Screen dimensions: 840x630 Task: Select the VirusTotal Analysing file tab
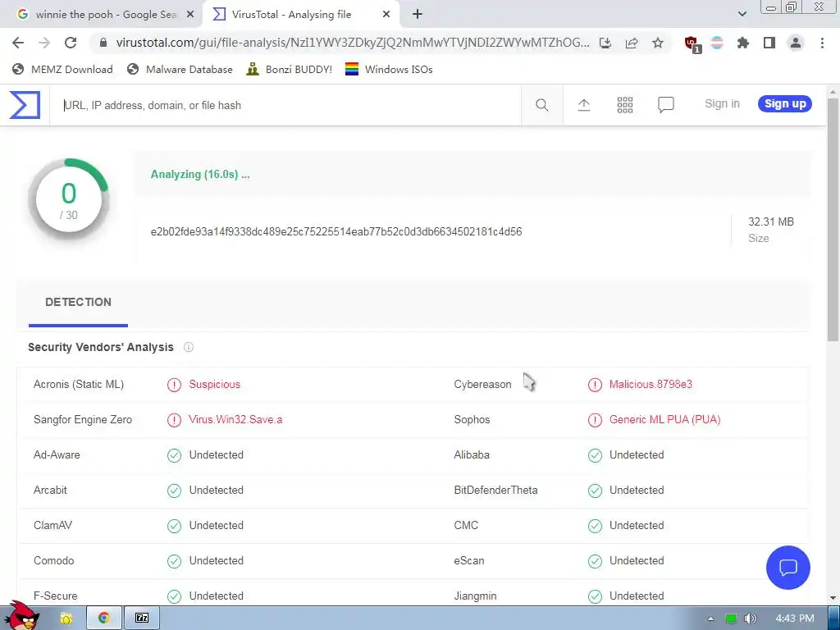(x=300, y=15)
